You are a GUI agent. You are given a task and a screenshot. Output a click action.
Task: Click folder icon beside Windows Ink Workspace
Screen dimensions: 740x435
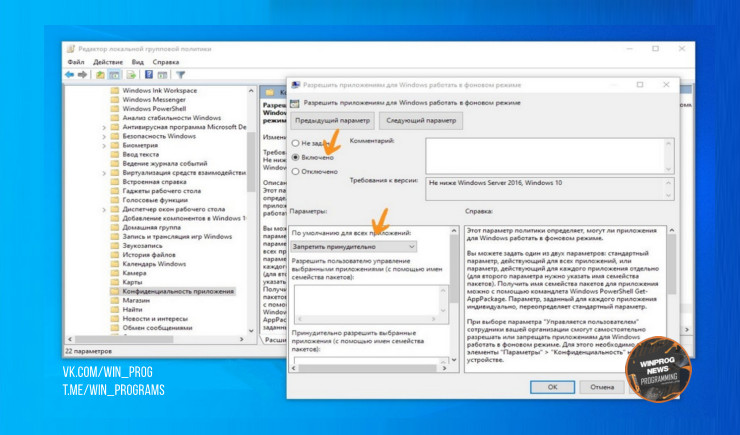pos(115,91)
